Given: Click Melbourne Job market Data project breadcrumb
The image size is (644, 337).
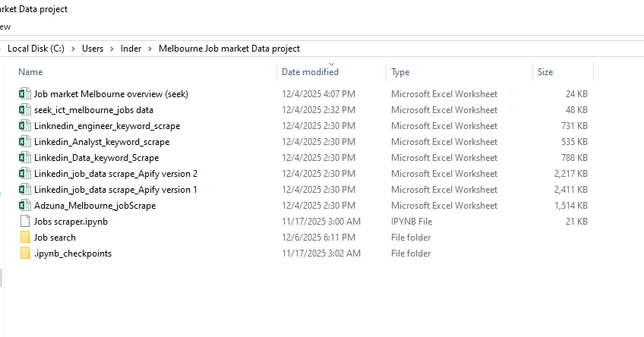Looking at the screenshot, I should [x=229, y=49].
